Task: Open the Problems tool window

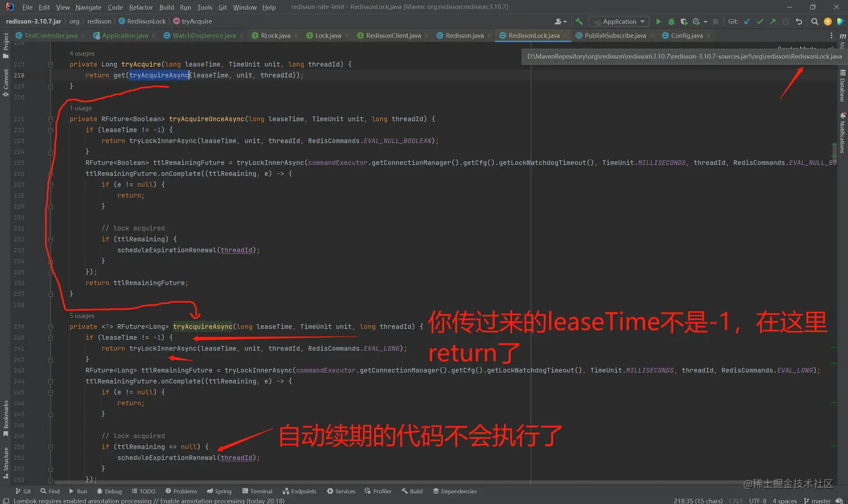Action: [181, 491]
